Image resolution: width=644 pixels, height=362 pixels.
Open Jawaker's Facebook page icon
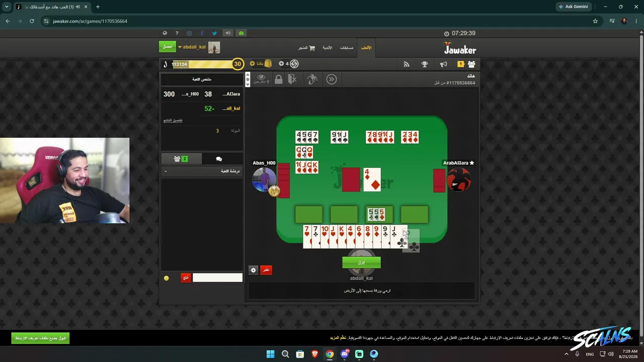point(202,33)
